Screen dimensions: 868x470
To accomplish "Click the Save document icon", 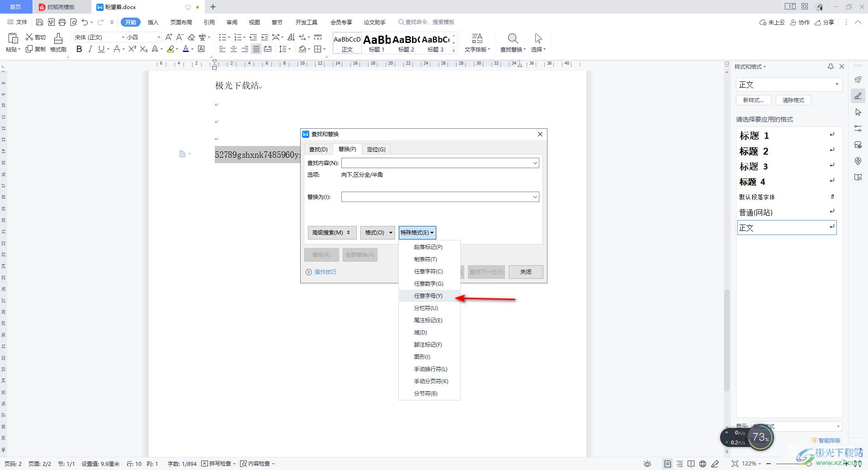I will click(39, 22).
